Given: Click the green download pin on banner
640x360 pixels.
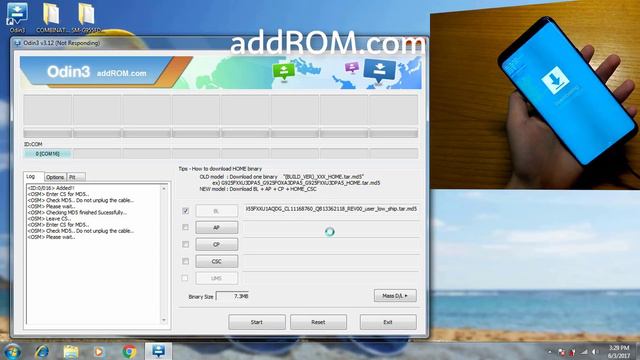Looking at the screenshot, I should coord(284,72).
